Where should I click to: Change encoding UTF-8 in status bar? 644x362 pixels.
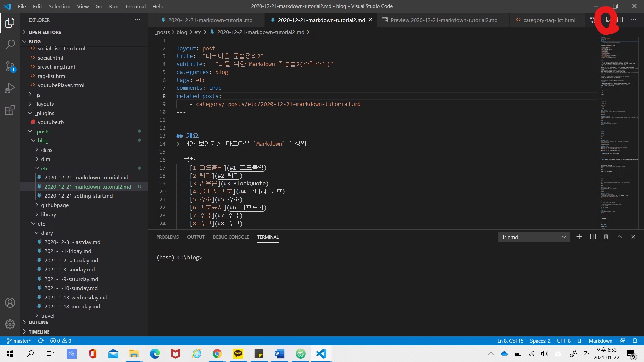[564, 341]
